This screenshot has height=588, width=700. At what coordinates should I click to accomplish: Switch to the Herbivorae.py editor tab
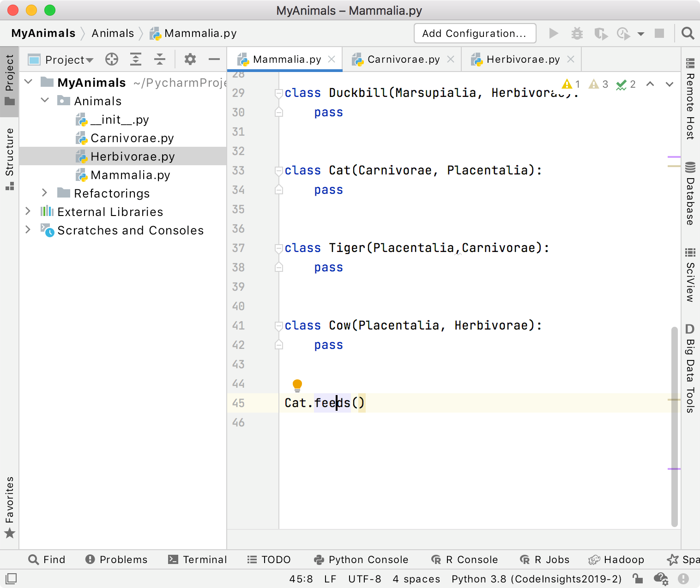pos(523,60)
